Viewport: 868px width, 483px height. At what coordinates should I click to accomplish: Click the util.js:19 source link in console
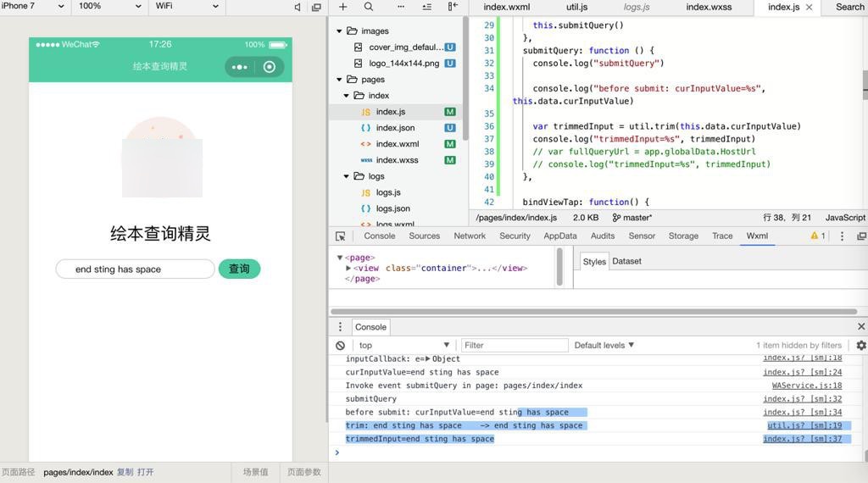coord(804,426)
